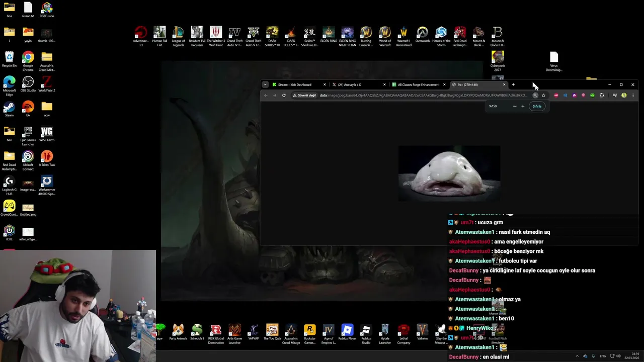Open Hytale Launcher shortcut
This screenshot has width=644, height=362.
coord(385,334)
